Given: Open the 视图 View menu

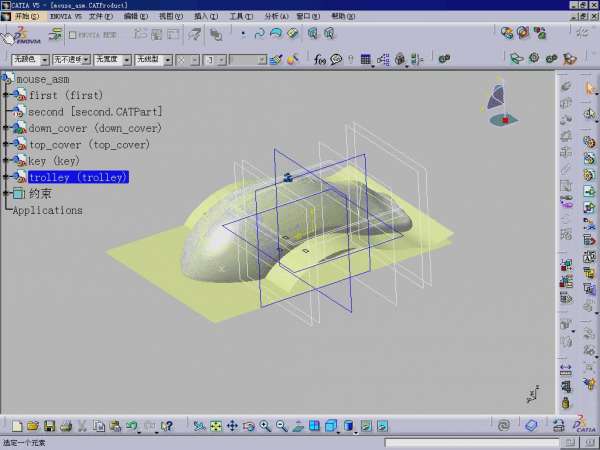Looking at the screenshot, I should tap(171, 16).
